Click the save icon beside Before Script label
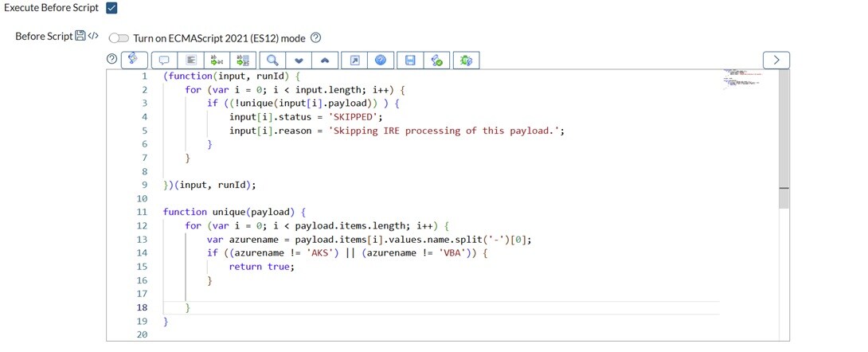868x352 pixels. point(80,37)
